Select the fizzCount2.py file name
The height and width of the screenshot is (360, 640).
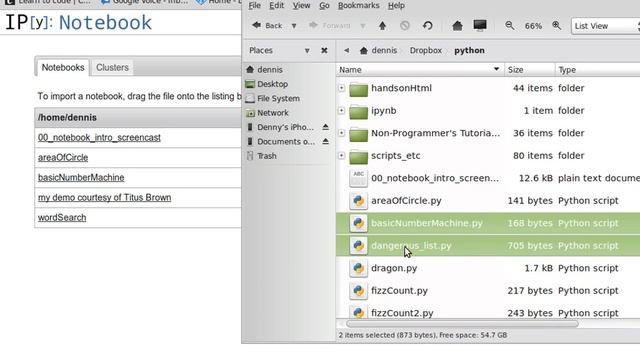click(402, 313)
